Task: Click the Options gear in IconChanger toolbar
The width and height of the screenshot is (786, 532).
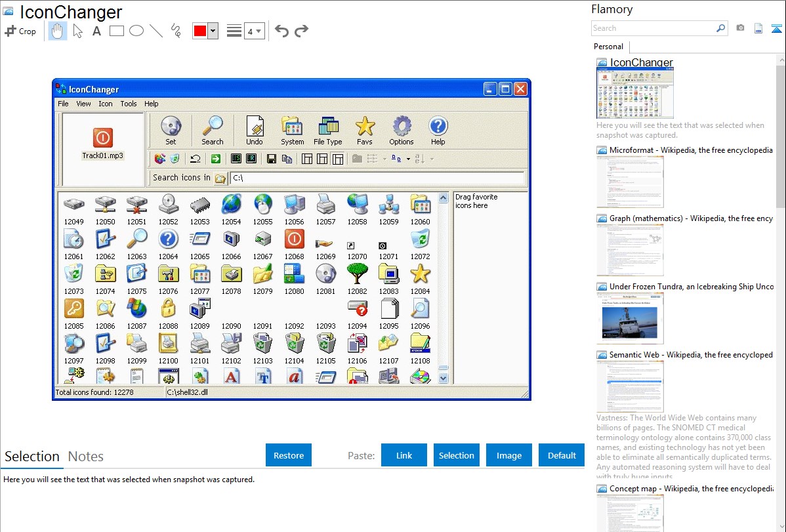Action: click(x=402, y=131)
